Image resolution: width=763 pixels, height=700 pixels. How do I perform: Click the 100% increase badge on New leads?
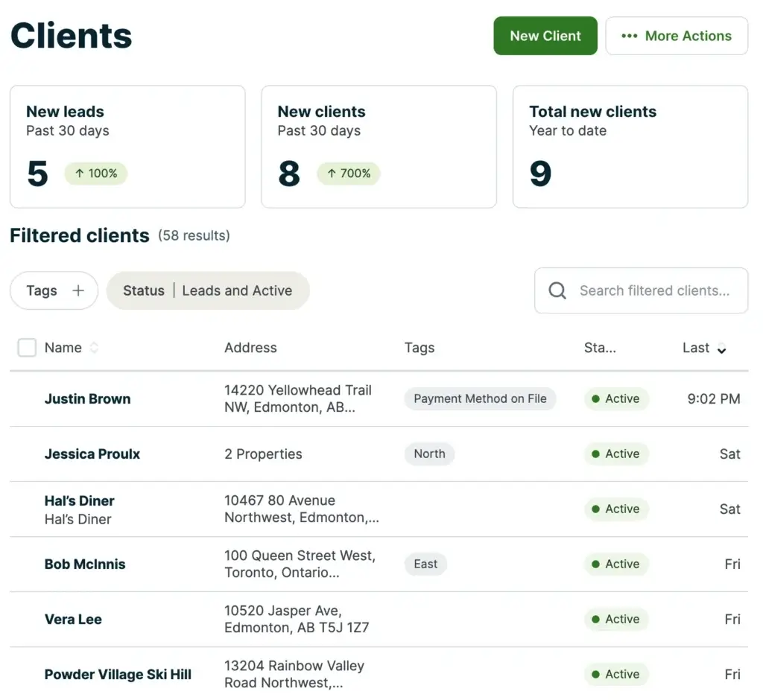[95, 173]
